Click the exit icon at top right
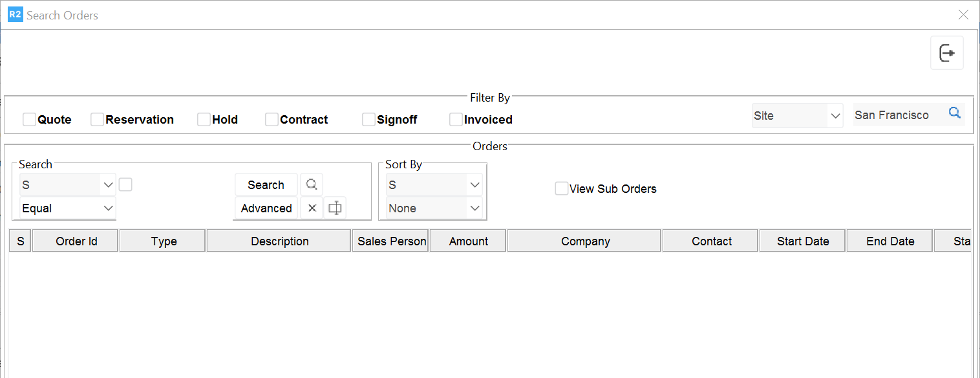The width and height of the screenshot is (980, 378). pos(947,53)
